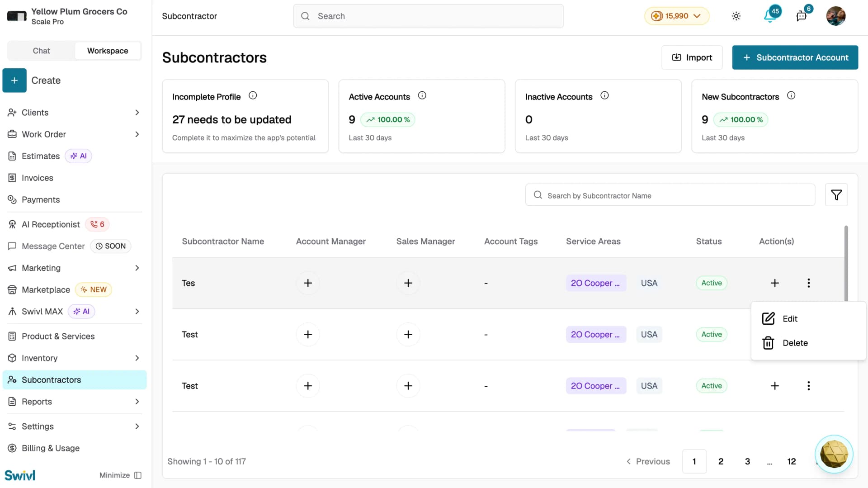Open the 15,990 credits dropdown
The image size is (868, 488).
(676, 16)
